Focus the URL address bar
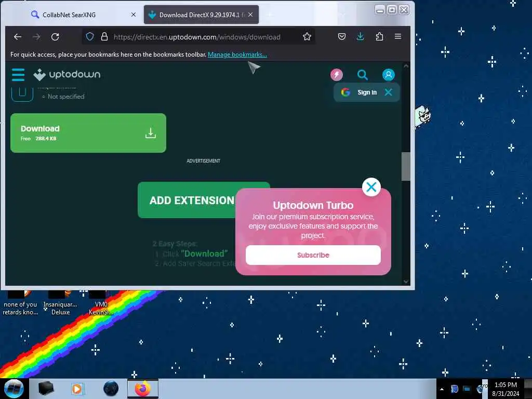Image resolution: width=532 pixels, height=399 pixels. coord(197,37)
